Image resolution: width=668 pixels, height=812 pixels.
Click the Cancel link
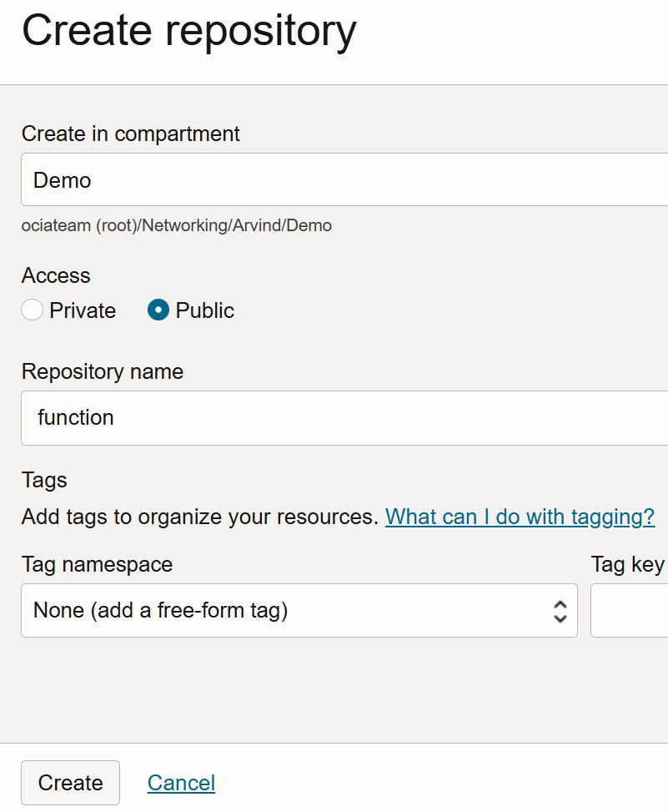point(181,783)
